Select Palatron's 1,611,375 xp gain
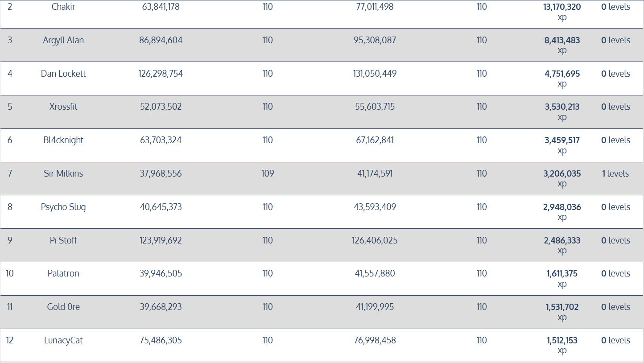Image resolution: width=644 pixels, height=363 pixels. tap(562, 273)
